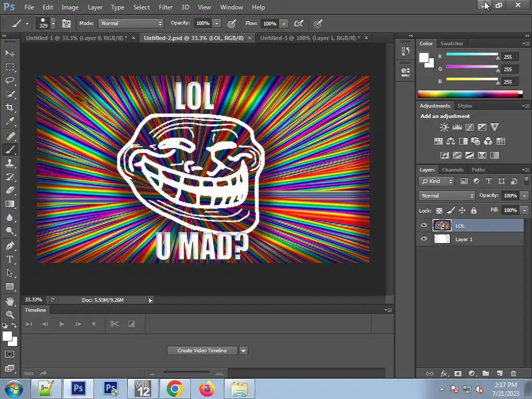Open the Window menu
532x399 pixels.
pos(231,7)
